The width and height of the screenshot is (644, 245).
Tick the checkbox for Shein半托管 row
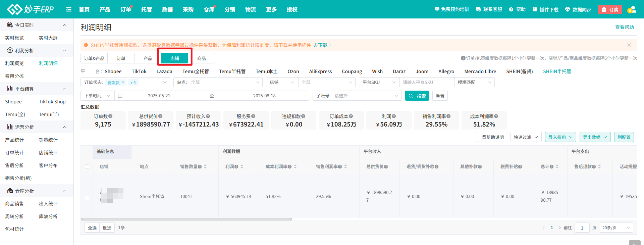point(87,198)
